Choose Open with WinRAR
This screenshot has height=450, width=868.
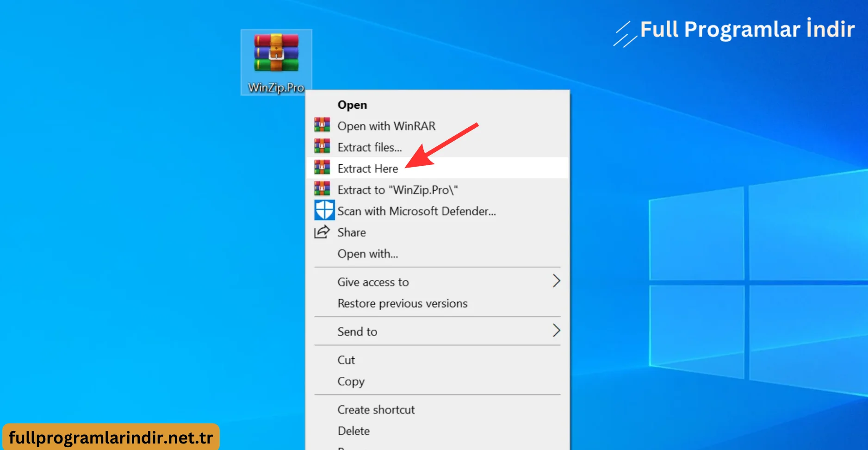coord(437,126)
